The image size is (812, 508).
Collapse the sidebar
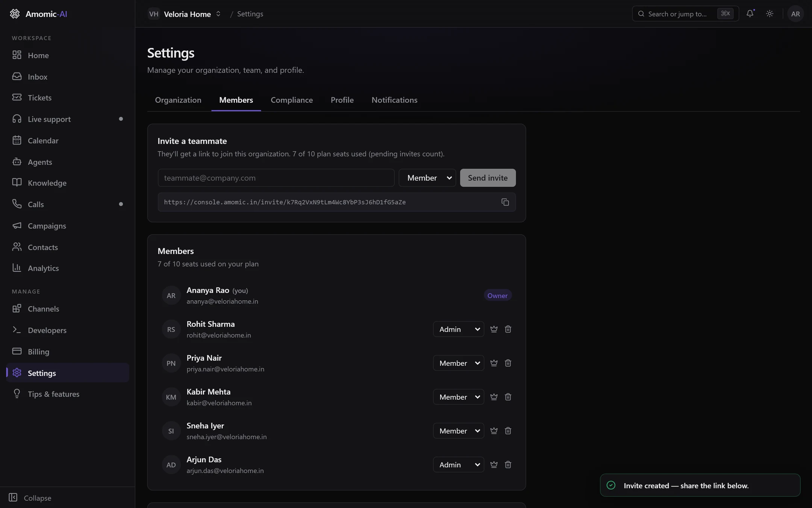(x=30, y=498)
